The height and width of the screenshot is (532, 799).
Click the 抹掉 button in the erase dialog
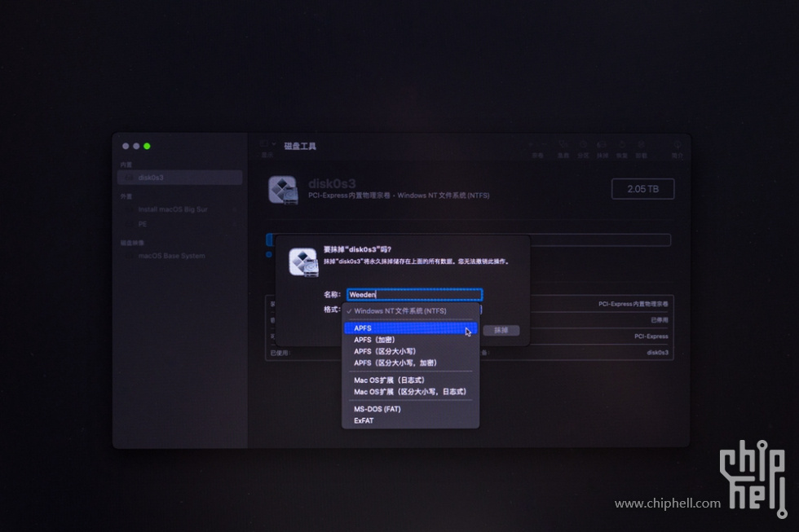pyautogui.click(x=501, y=331)
